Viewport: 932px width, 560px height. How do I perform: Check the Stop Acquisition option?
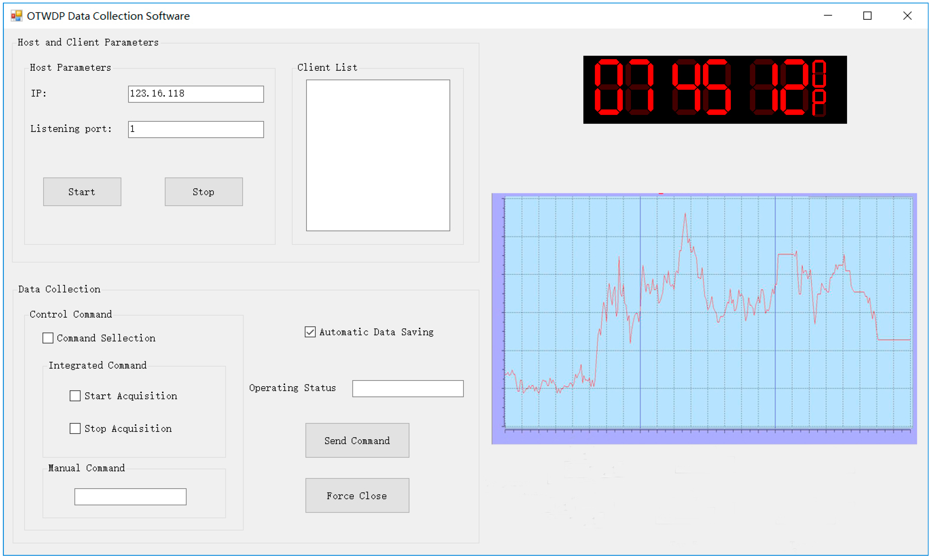(x=75, y=429)
